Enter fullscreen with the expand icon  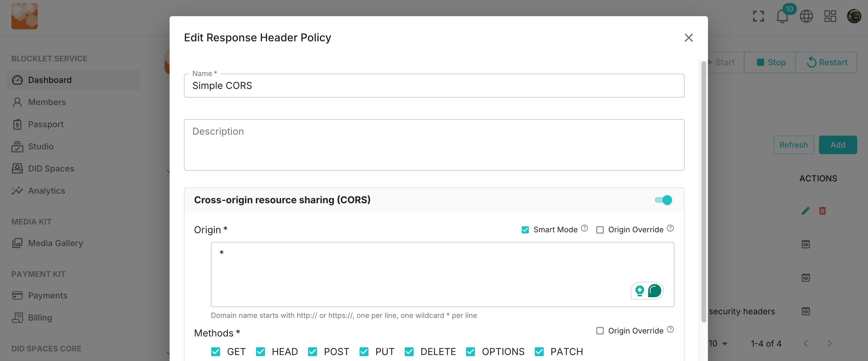click(758, 16)
